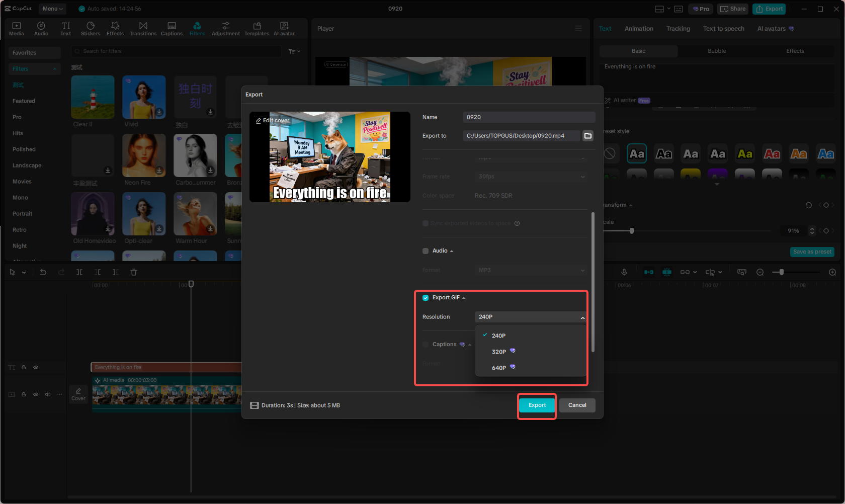Click the browse folder icon for export path

pyautogui.click(x=587, y=136)
